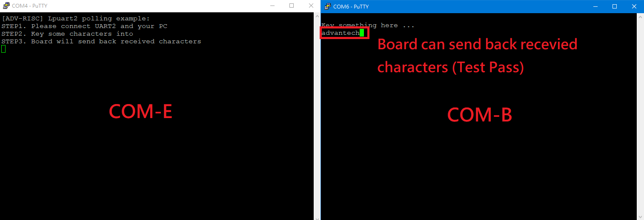
Task: Maximize the COM6 PuTTY window
Action: coord(615,6)
